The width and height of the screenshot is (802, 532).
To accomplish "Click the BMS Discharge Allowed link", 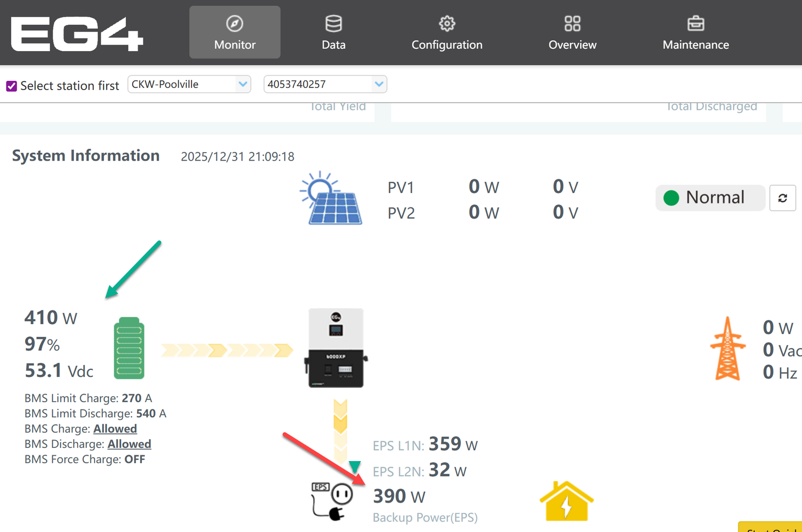I will [x=129, y=444].
